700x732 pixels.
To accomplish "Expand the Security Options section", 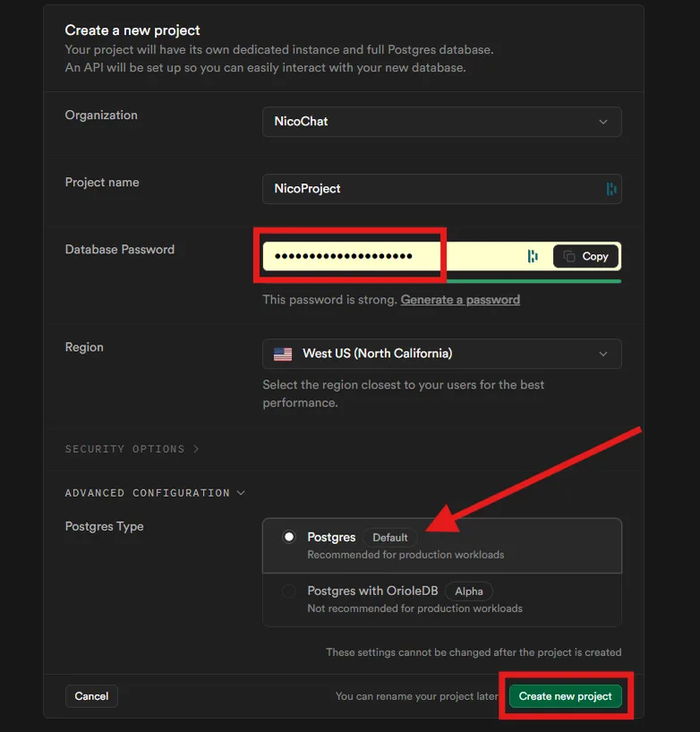I will click(x=132, y=448).
